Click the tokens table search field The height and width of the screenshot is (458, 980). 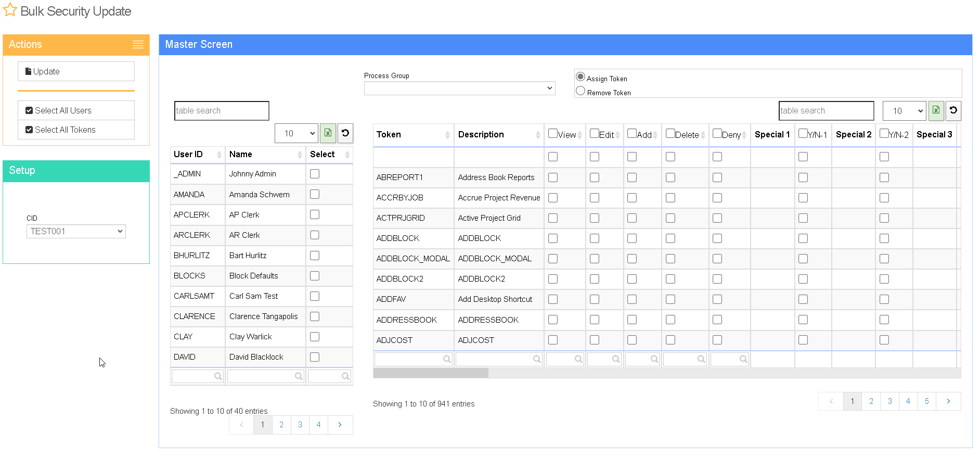pos(827,111)
